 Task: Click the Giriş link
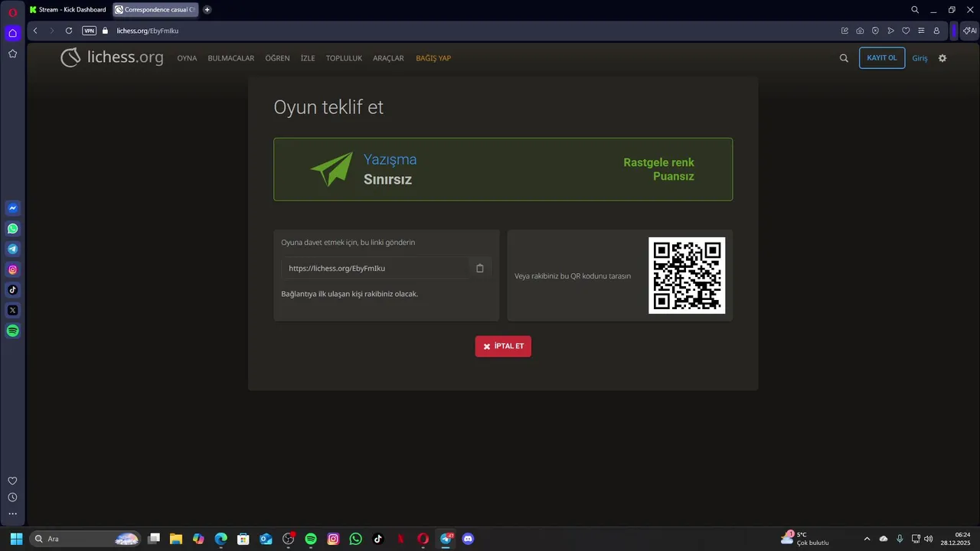point(920,58)
